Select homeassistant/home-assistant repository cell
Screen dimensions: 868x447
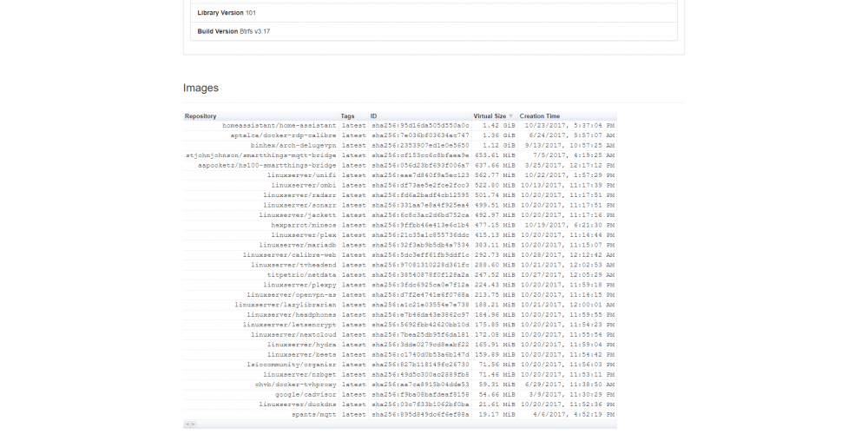279,126
